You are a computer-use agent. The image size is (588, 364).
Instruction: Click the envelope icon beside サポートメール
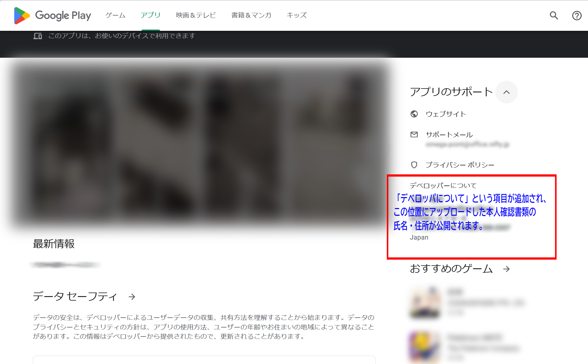pos(414,135)
